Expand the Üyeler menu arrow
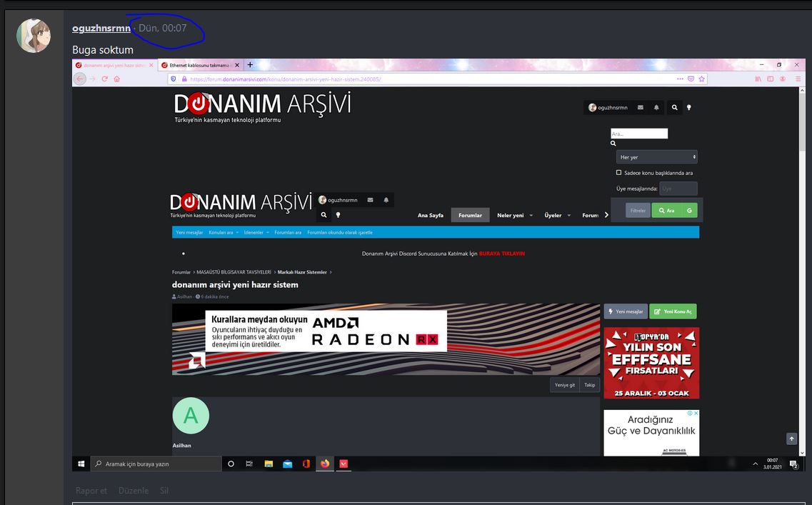The image size is (812, 505). (x=568, y=216)
